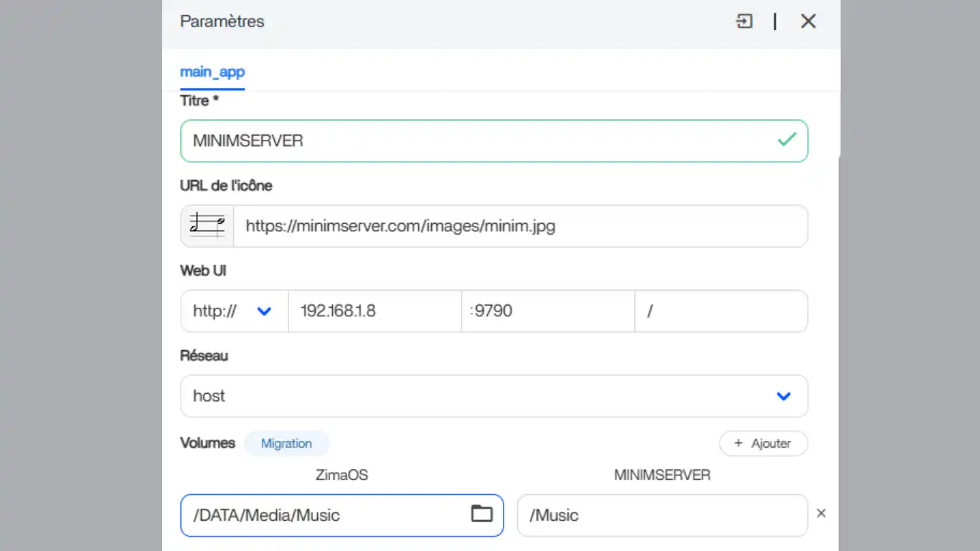Click the green checkmark in Titre field
Screen dimensions: 980x551
click(786, 140)
